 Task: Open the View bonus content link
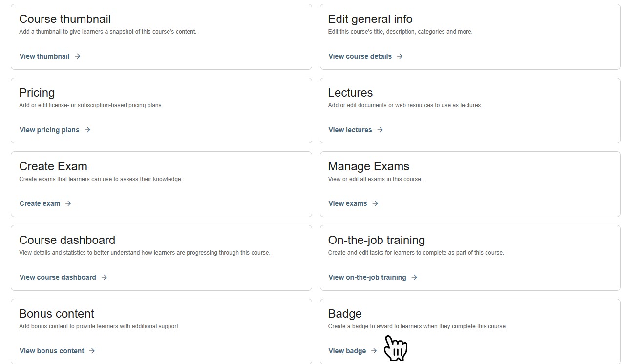(x=52, y=351)
